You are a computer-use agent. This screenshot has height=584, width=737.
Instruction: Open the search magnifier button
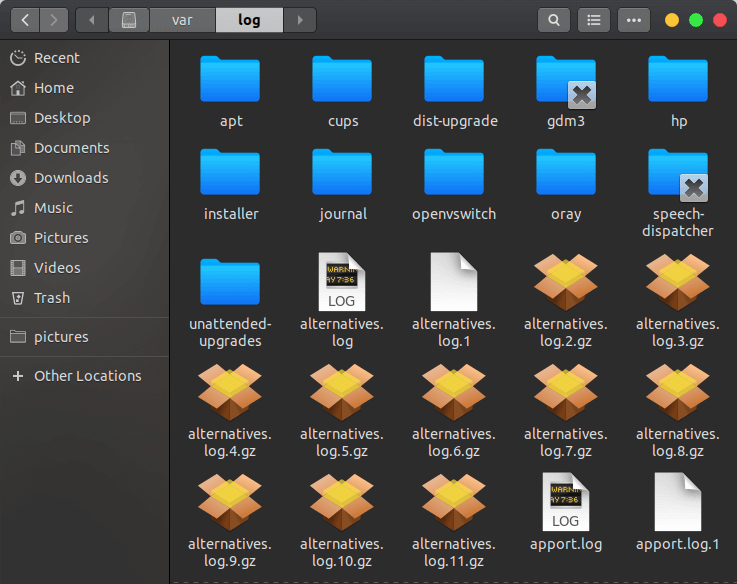[554, 20]
